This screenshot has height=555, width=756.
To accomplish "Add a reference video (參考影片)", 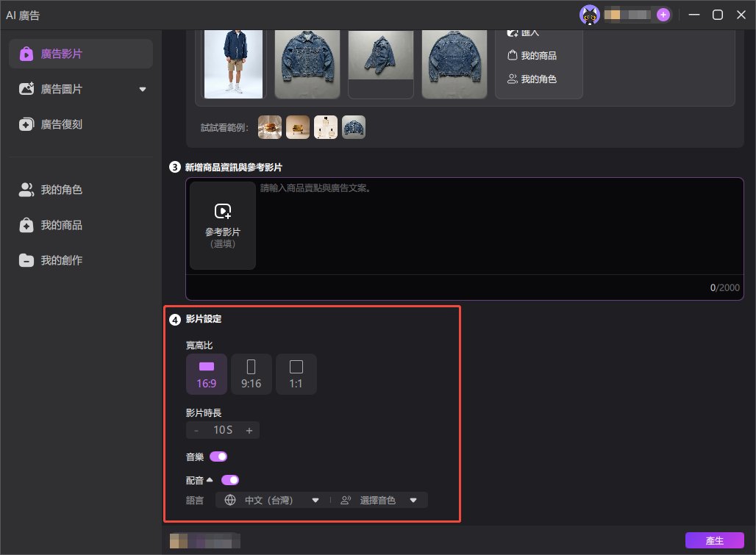I will (223, 226).
